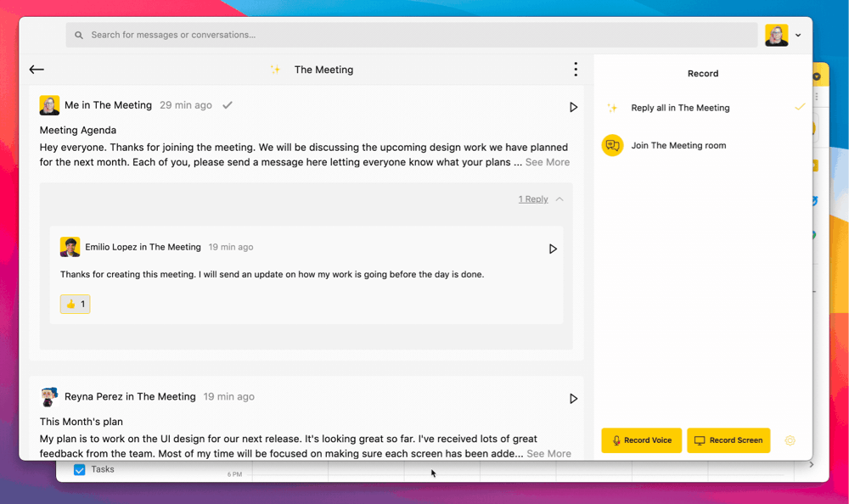The image size is (849, 504).
Task: Click The Meeting conversation title
Action: point(323,70)
